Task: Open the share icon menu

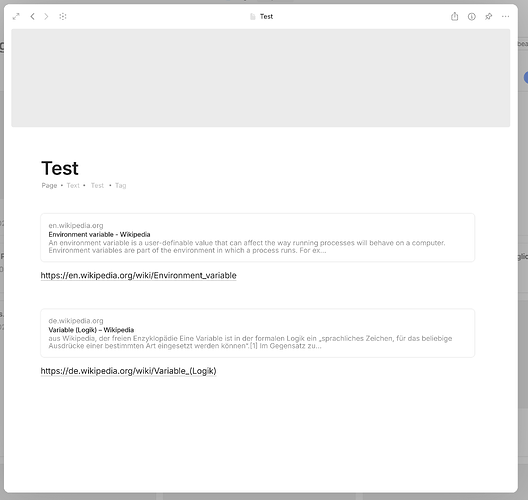Action: pyautogui.click(x=454, y=16)
